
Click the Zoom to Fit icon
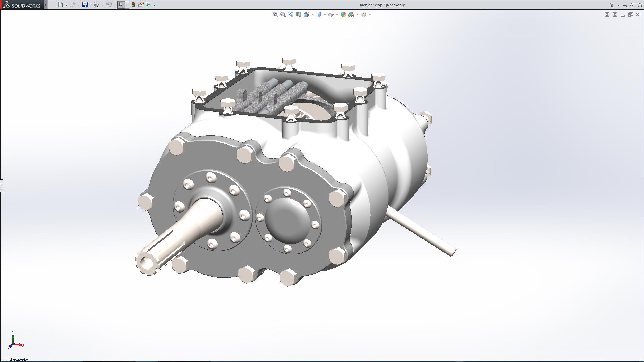[x=275, y=14]
